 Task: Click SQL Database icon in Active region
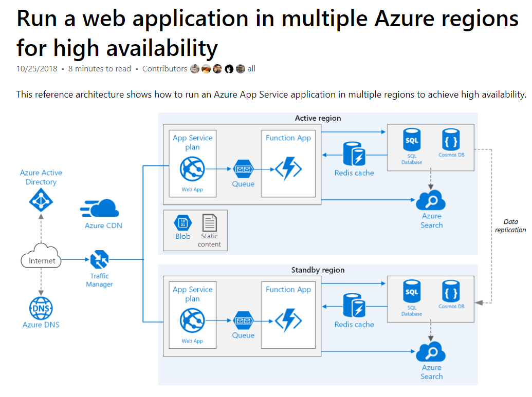(x=412, y=140)
